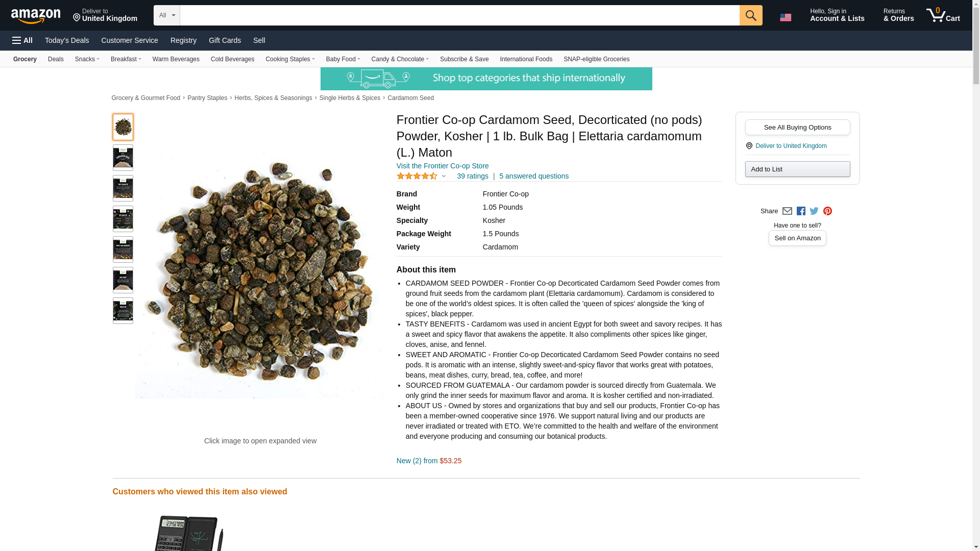
Task: Click the search magnifier button
Action: (x=750, y=15)
